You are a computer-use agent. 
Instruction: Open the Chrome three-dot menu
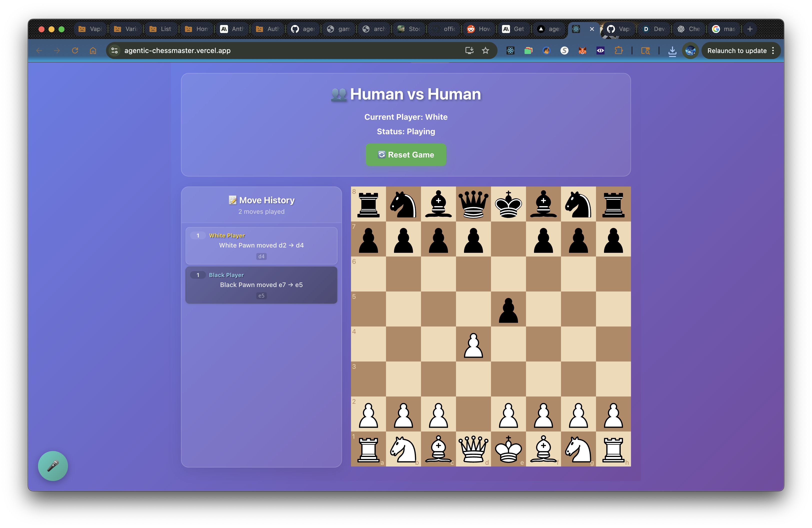tap(773, 50)
